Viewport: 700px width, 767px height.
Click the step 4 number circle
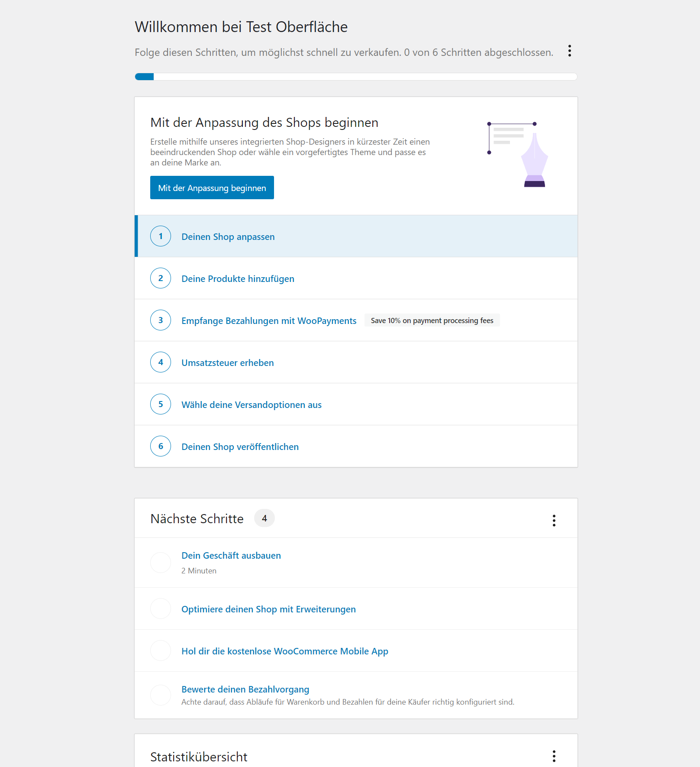(161, 362)
